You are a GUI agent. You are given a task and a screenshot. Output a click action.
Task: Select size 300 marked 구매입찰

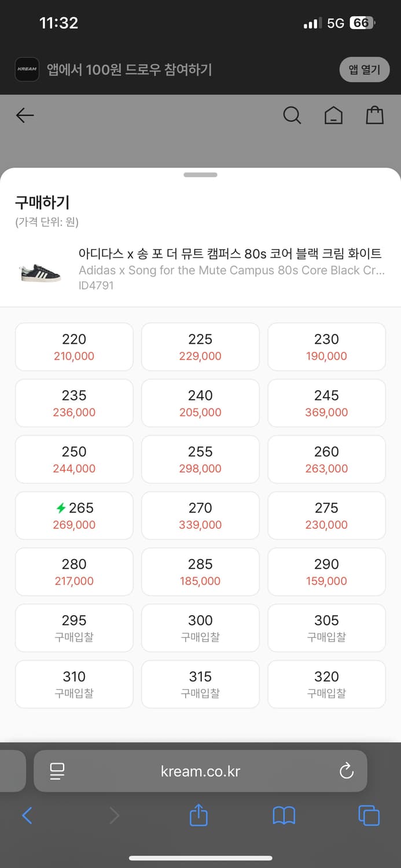pyautogui.click(x=200, y=628)
